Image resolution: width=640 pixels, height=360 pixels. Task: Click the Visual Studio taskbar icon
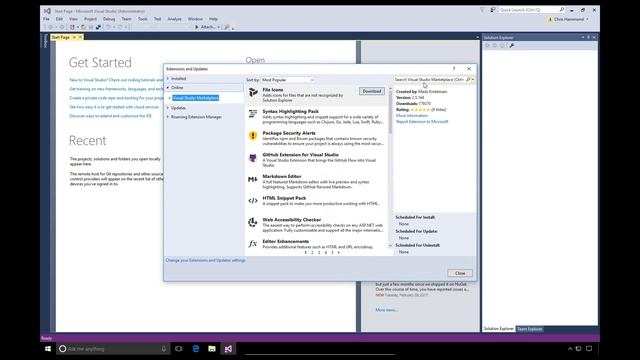(x=228, y=349)
